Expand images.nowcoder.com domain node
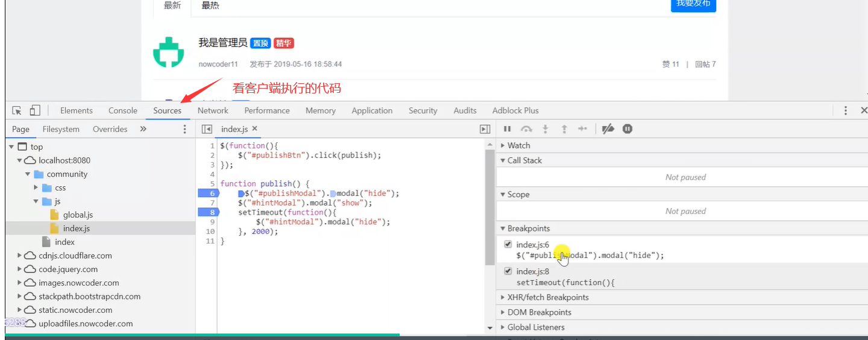Screen dimensions: 868x340 (20, 283)
